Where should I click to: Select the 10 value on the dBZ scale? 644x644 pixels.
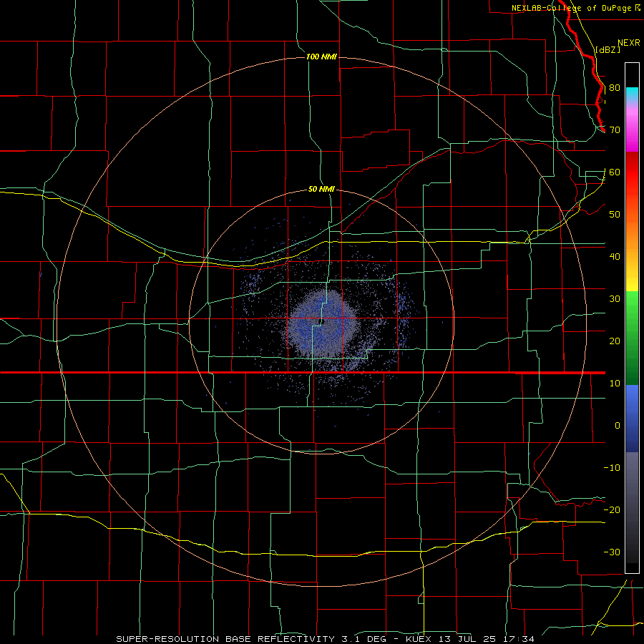click(615, 384)
